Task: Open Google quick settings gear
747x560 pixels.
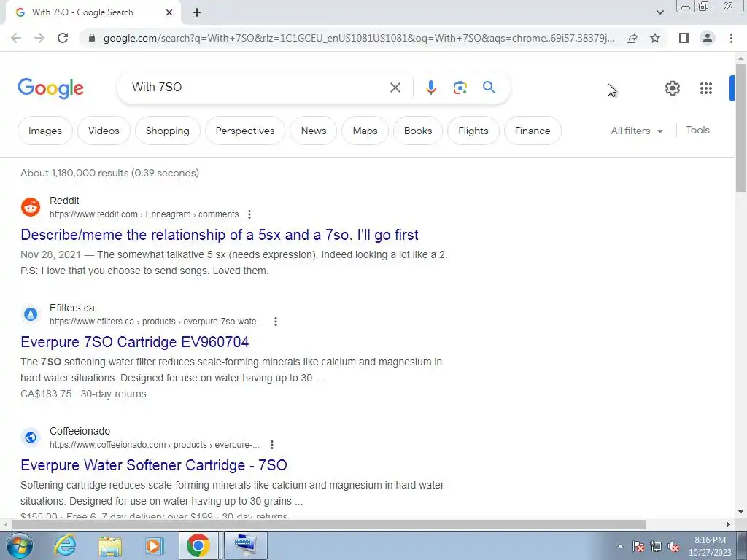Action: coord(672,88)
